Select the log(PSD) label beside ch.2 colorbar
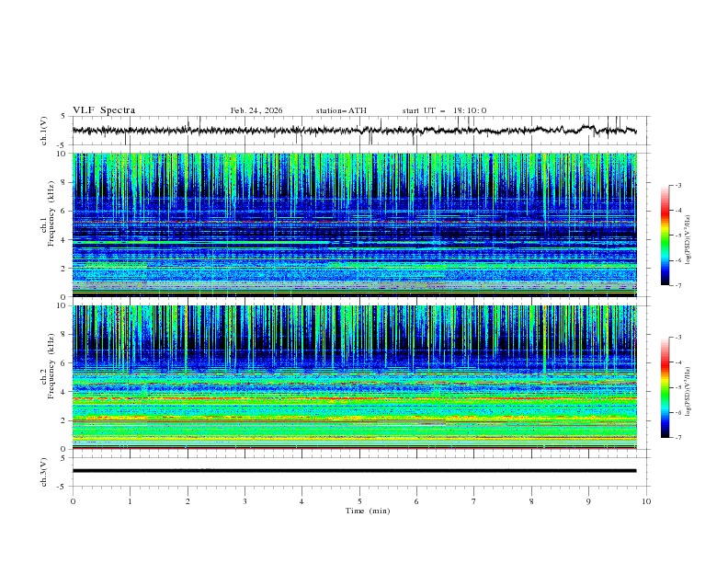728x563 pixels. [688, 392]
